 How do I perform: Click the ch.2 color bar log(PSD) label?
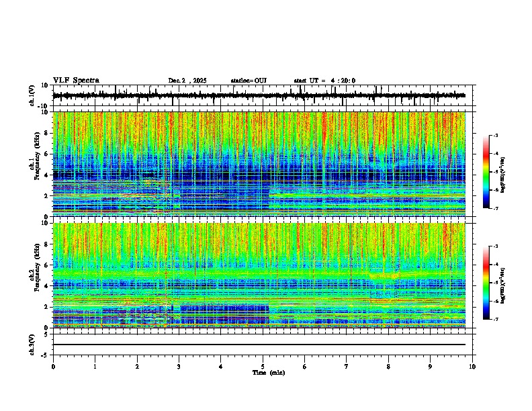coord(503,285)
